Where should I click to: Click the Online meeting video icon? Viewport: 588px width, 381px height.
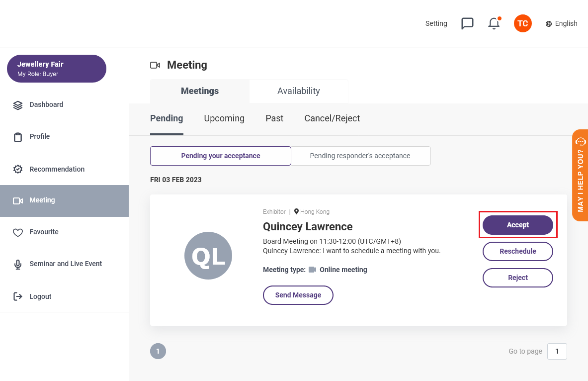pyautogui.click(x=312, y=270)
